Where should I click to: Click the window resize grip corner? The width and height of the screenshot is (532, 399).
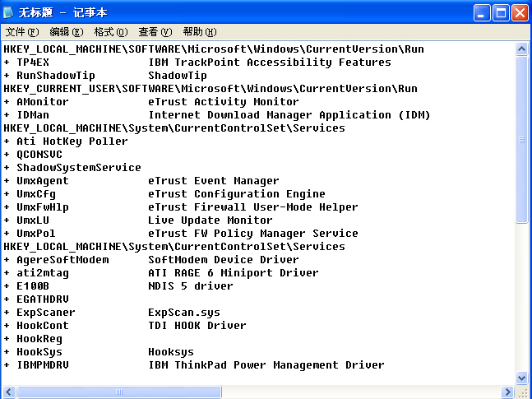[x=523, y=392]
